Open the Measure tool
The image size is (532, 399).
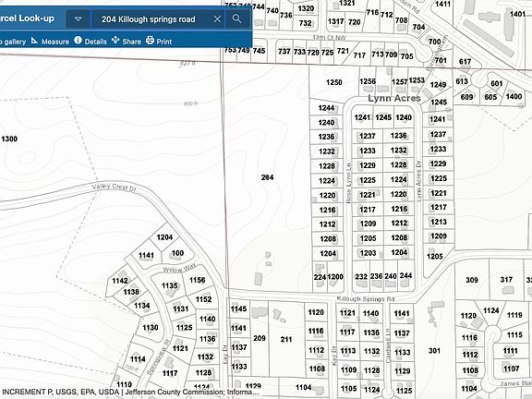(x=50, y=42)
